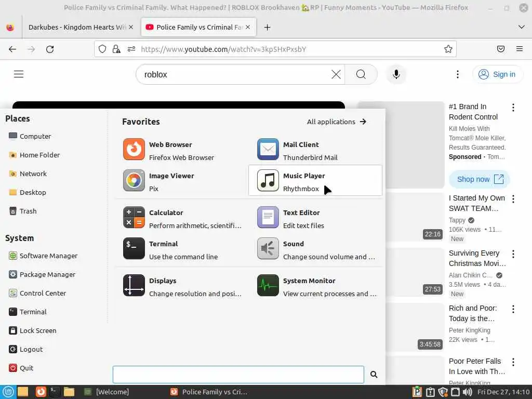Submit YouTube search

pos(361,74)
